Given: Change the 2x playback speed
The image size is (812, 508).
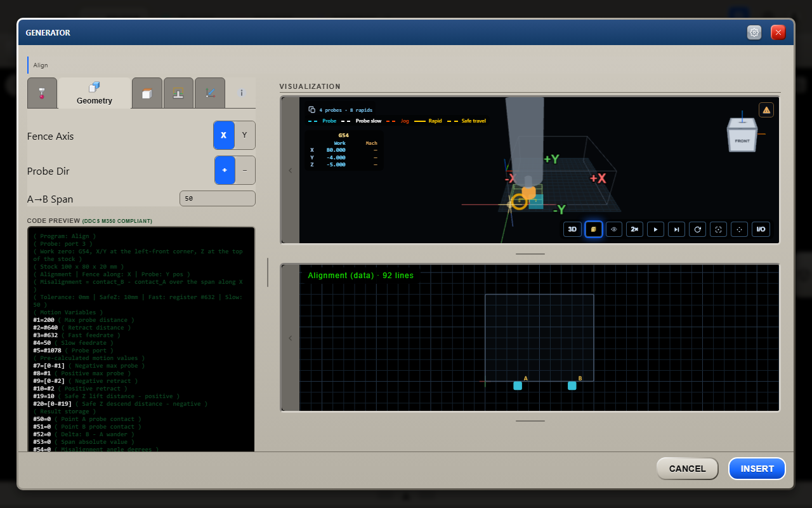Looking at the screenshot, I should pos(634,229).
